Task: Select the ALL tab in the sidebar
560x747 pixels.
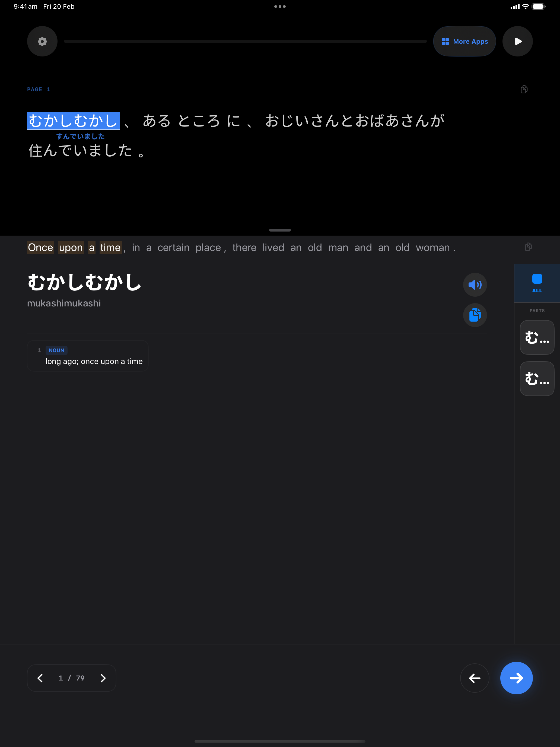Action: 537,283
